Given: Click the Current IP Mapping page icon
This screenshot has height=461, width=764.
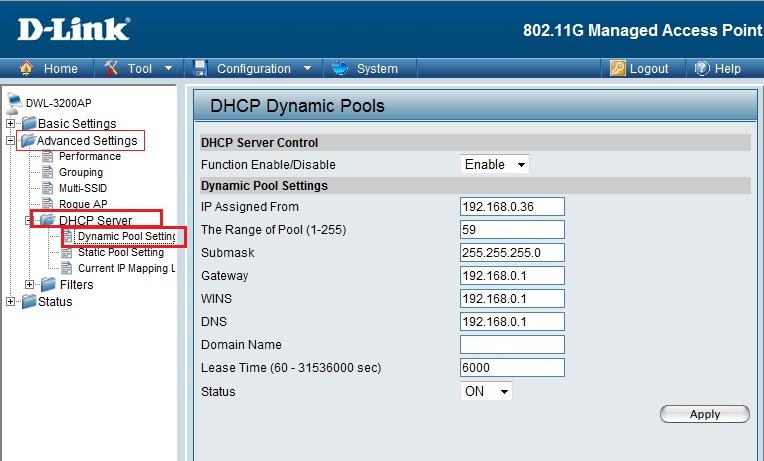Looking at the screenshot, I should click(66, 268).
